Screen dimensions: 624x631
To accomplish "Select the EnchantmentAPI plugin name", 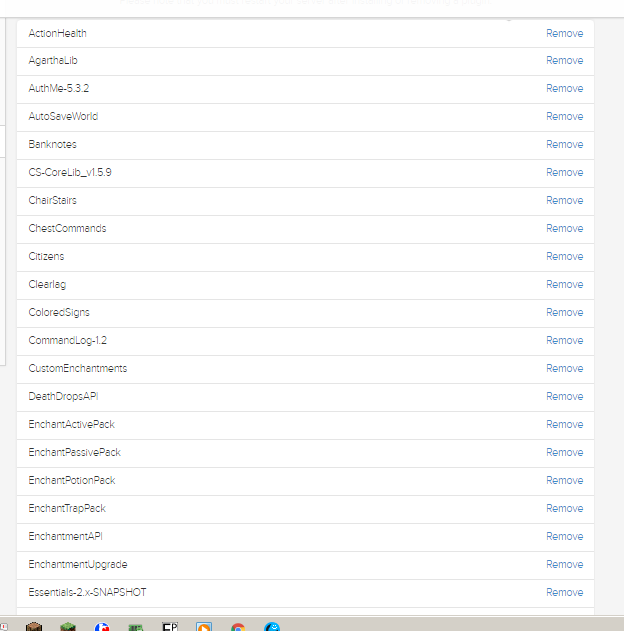I will pos(66,536).
